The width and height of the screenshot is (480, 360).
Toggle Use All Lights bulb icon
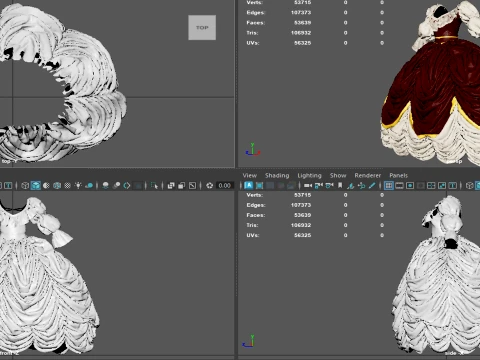[78, 185]
